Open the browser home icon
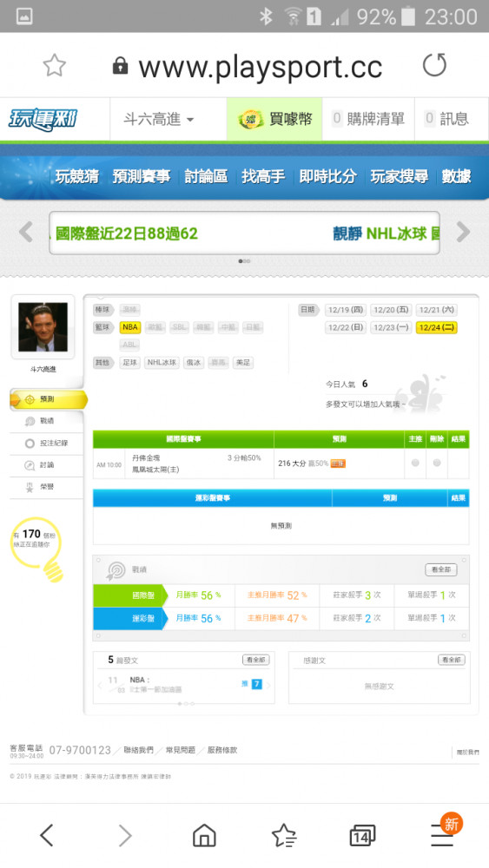 click(204, 835)
